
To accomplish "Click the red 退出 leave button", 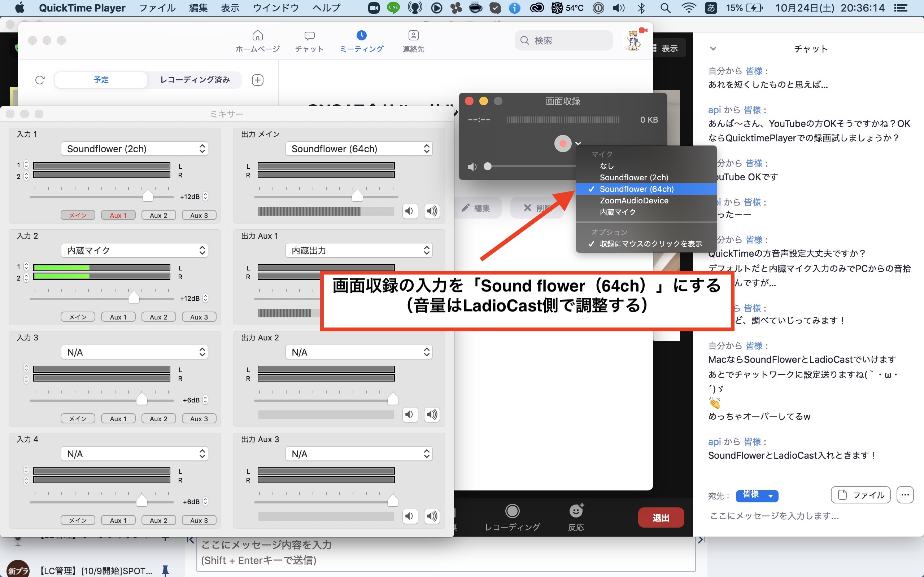I will [661, 518].
